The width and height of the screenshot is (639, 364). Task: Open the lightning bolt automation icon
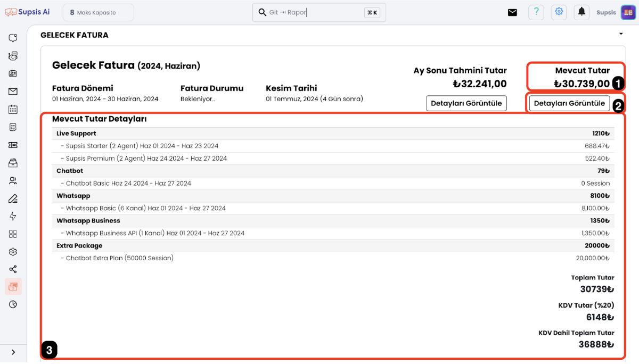[x=13, y=216]
